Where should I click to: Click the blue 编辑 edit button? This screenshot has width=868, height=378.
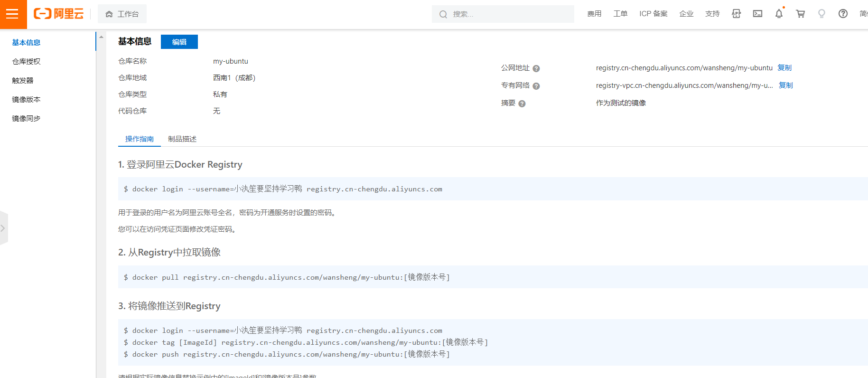click(x=179, y=42)
